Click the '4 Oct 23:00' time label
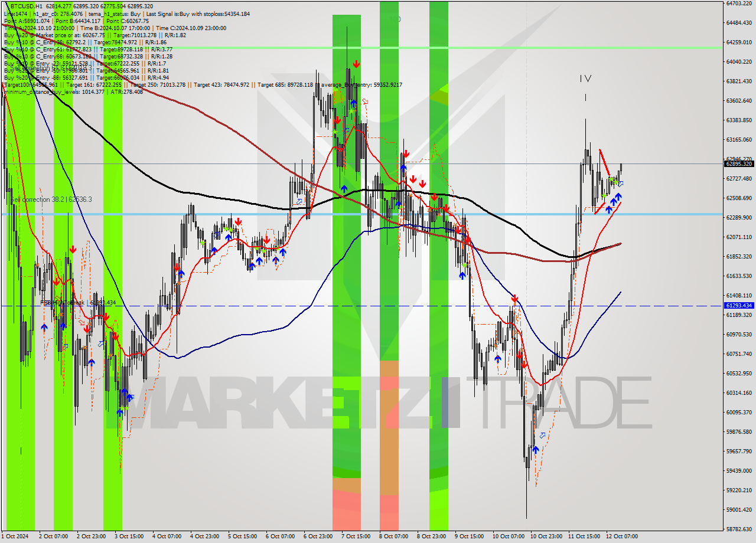756x543 pixels. 206,537
